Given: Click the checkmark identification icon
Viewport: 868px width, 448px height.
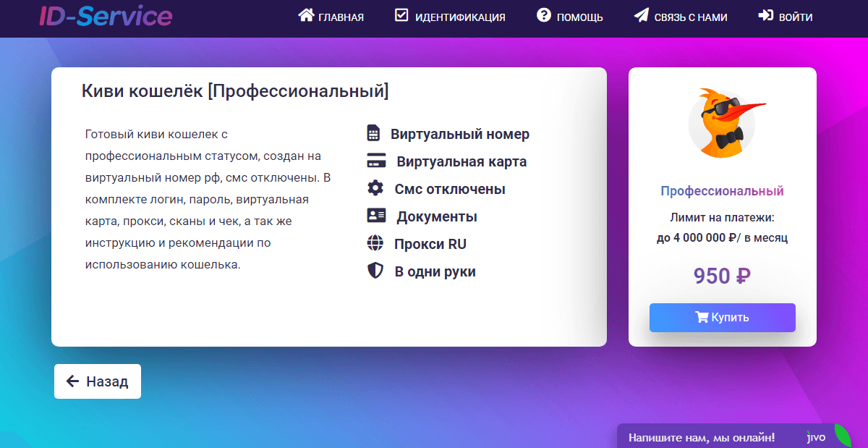Looking at the screenshot, I should tap(401, 16).
